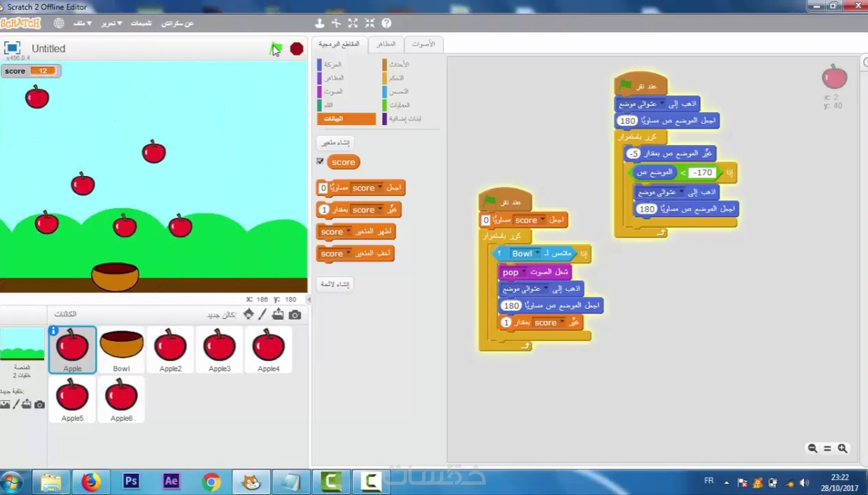868x495 pixels.
Task: Click the make a block button
Action: click(335, 284)
